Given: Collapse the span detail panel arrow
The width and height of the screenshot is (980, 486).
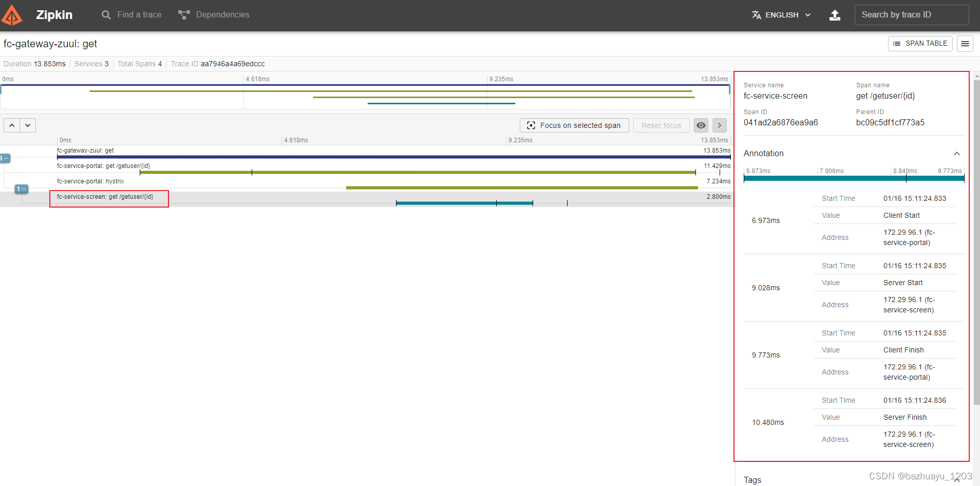Looking at the screenshot, I should point(720,125).
